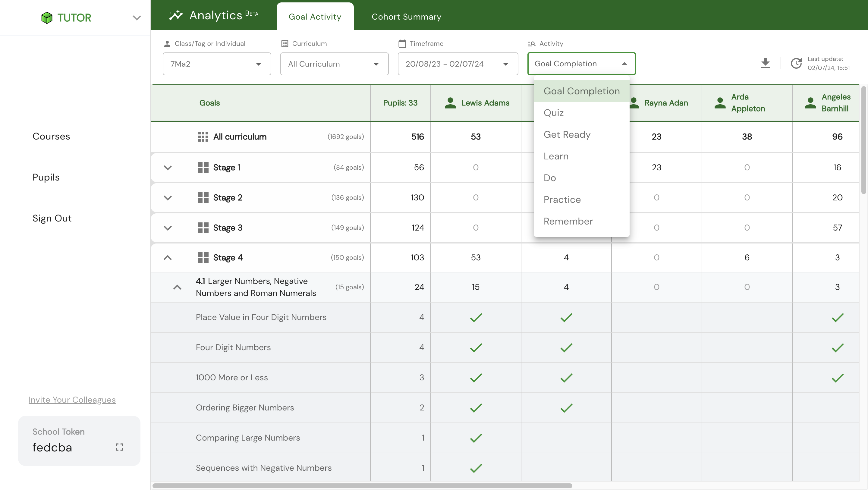
Task: Click the horizontal scrollbar at table bottom
Action: [362, 485]
